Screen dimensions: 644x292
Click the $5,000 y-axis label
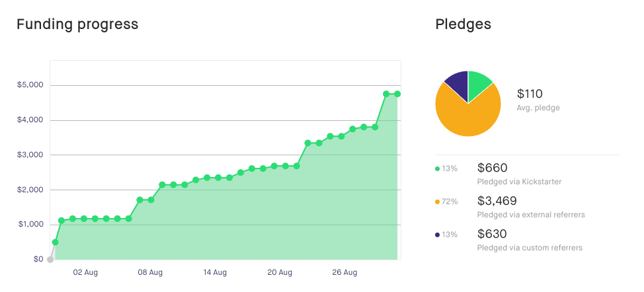click(x=30, y=85)
